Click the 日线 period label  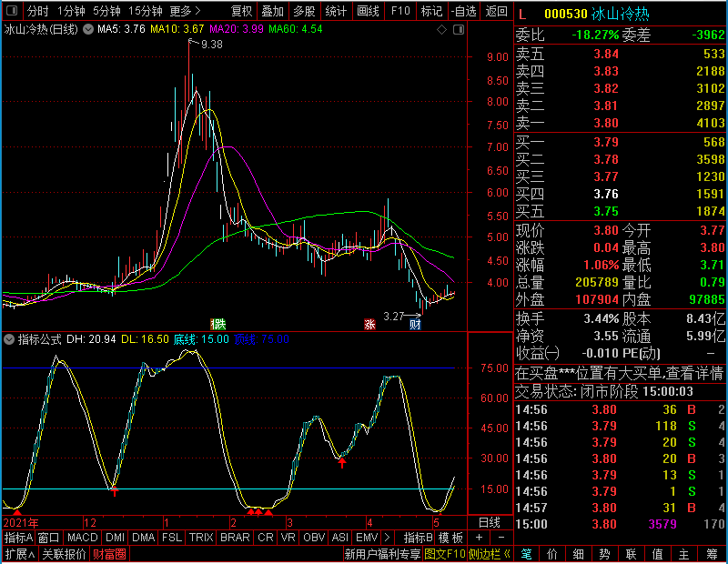pyautogui.click(x=490, y=523)
